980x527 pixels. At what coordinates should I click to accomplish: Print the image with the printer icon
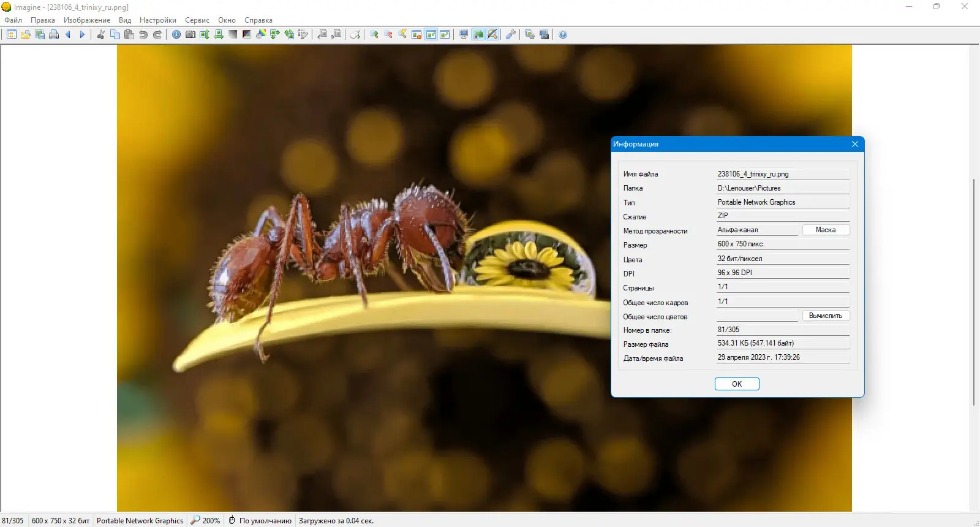click(x=54, y=34)
